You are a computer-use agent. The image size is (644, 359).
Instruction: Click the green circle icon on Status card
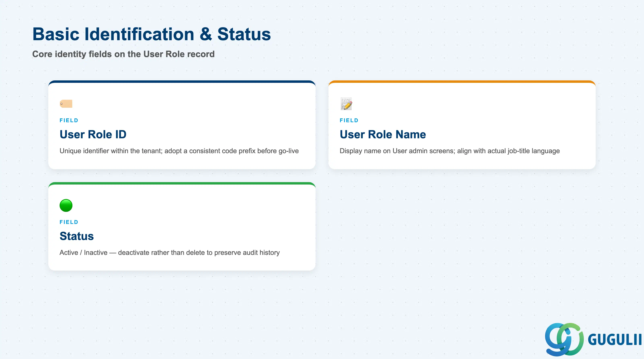coord(66,205)
